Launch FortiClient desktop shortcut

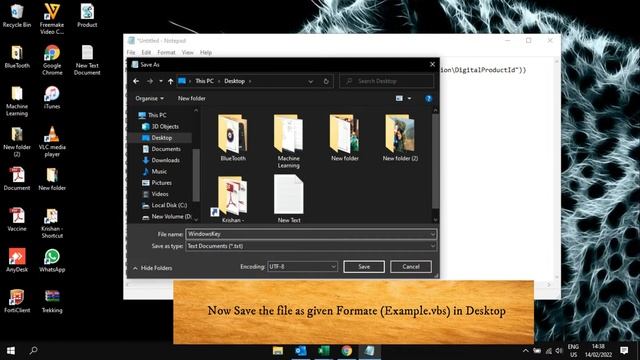(17, 301)
